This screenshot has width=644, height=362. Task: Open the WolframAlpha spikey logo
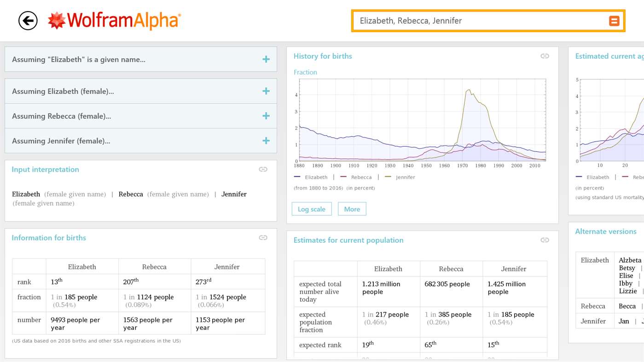point(56,20)
